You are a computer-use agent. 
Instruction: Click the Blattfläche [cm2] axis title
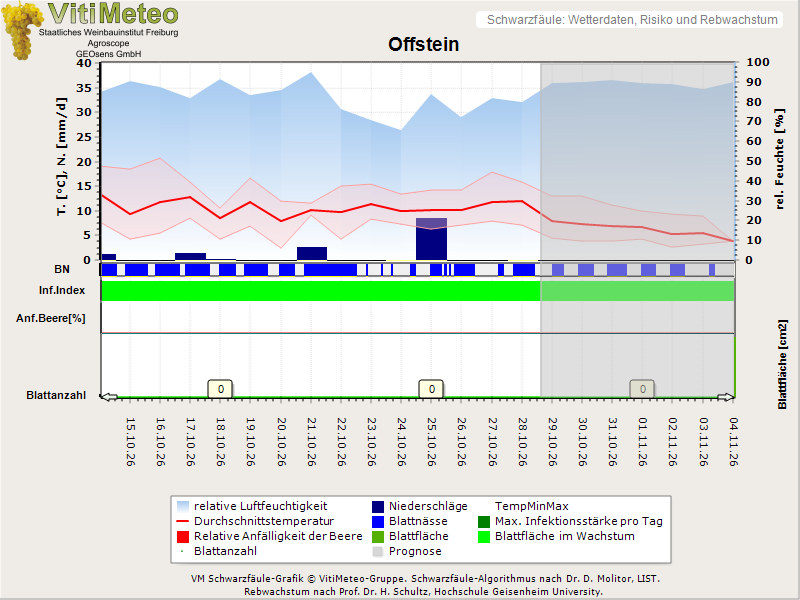tap(783, 364)
